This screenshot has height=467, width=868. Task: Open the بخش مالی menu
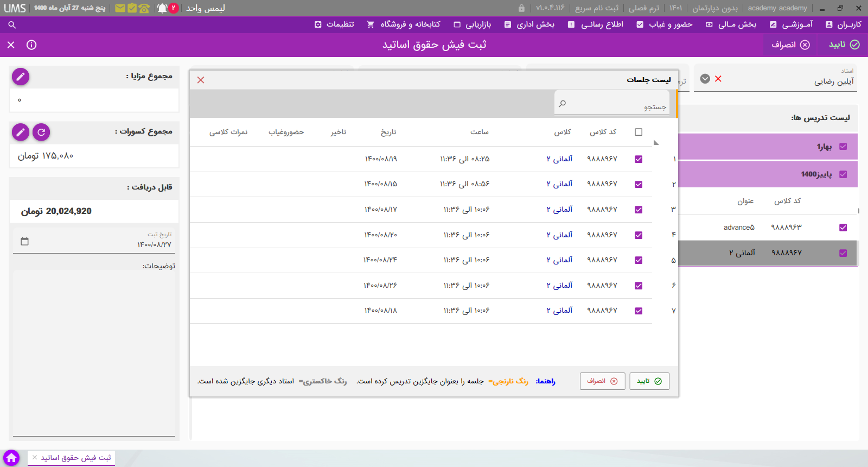coord(731,24)
